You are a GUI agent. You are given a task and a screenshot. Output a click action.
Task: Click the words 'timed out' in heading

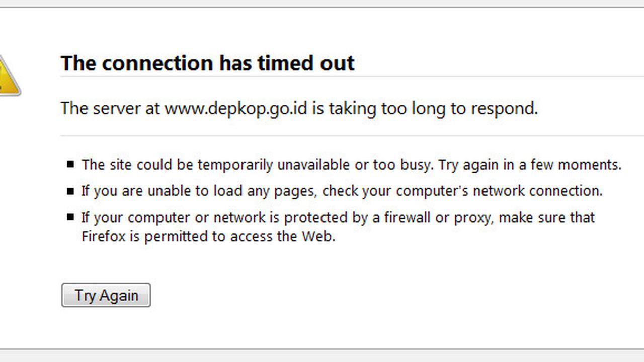click(x=306, y=63)
